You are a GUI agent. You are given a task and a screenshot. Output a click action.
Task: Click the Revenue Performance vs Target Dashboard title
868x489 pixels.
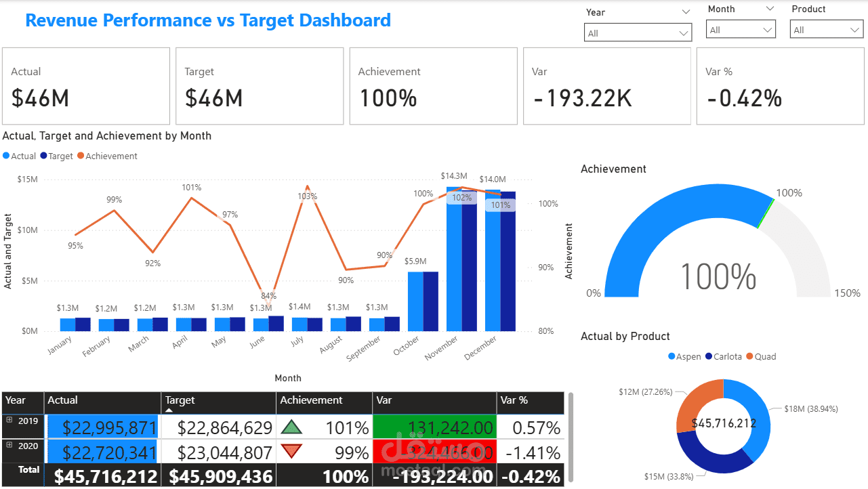click(x=207, y=20)
